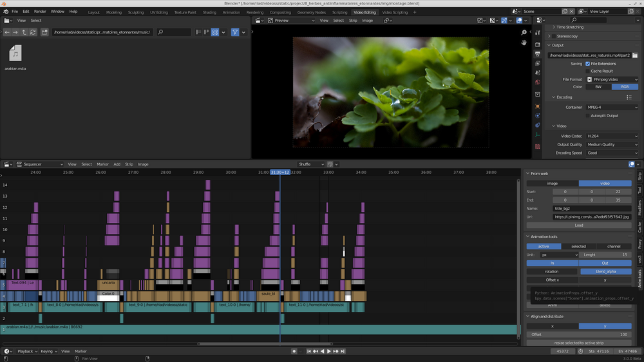This screenshot has width=644, height=362.
Task: Open the Render menu
Action: click(x=40, y=12)
